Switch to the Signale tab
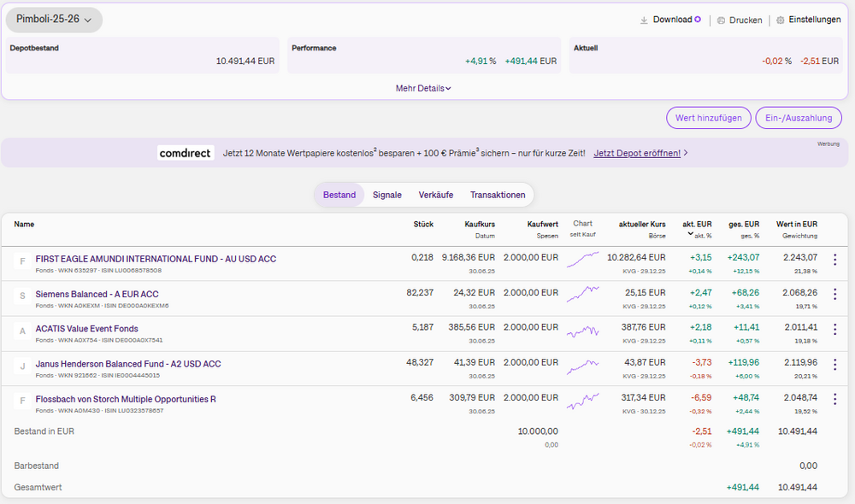 coord(386,195)
